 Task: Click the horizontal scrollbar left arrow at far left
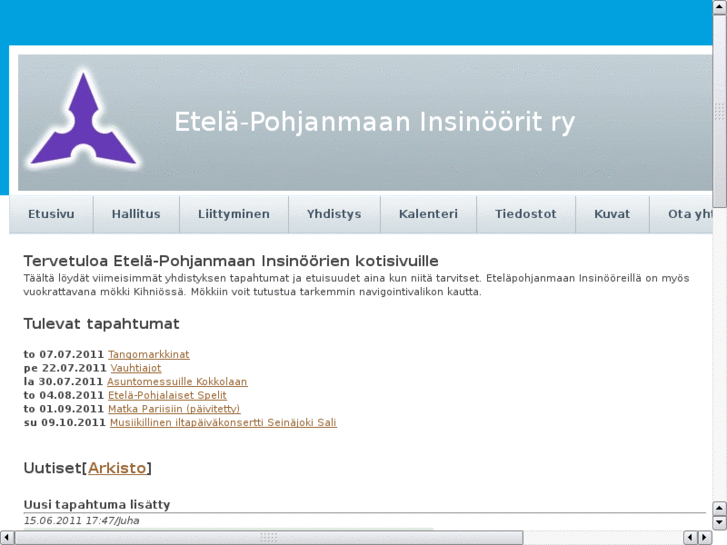[7, 538]
